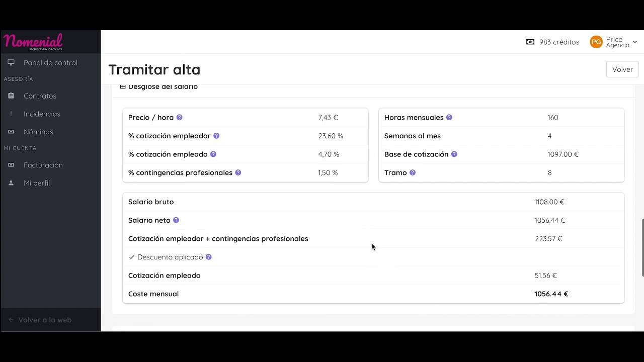Click help icon next to Salario neto
644x362 pixels.
pos(176,220)
